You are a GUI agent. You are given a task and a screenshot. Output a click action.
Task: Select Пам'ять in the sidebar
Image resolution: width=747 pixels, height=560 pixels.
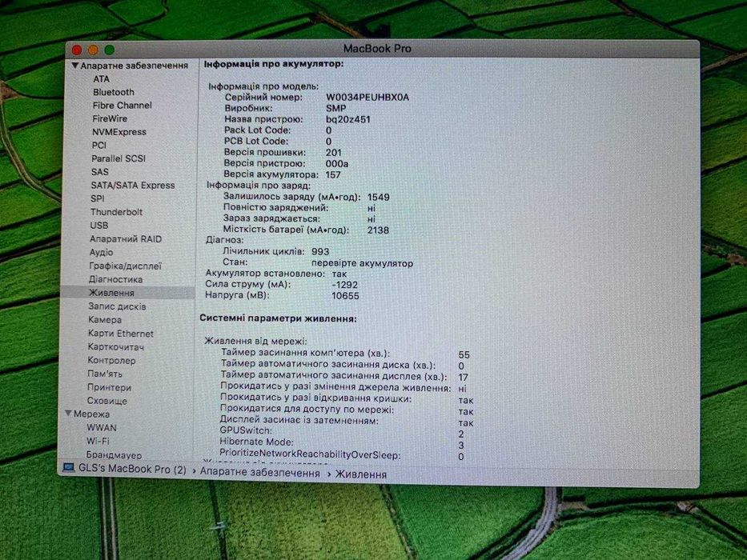(x=105, y=374)
